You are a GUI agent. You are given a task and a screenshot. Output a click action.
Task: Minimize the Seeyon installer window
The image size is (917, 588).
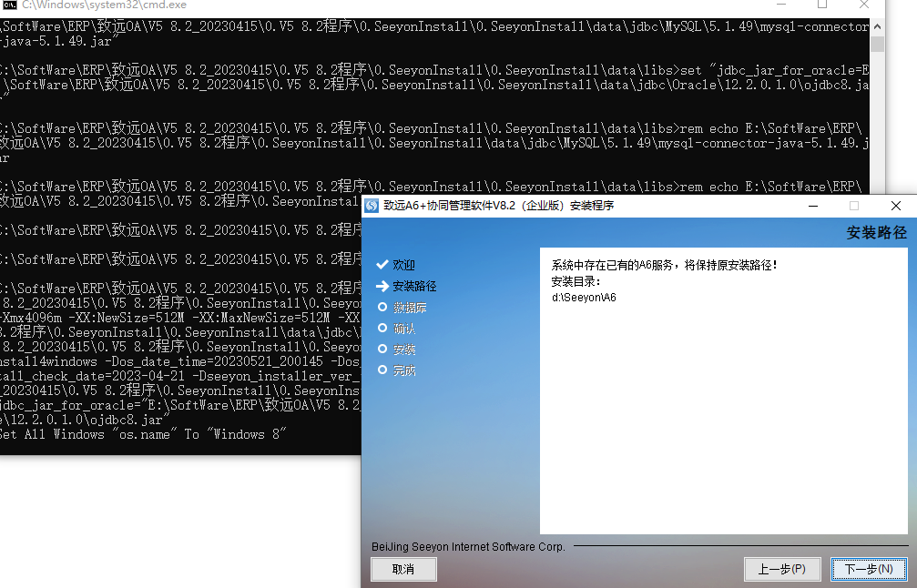coord(813,206)
